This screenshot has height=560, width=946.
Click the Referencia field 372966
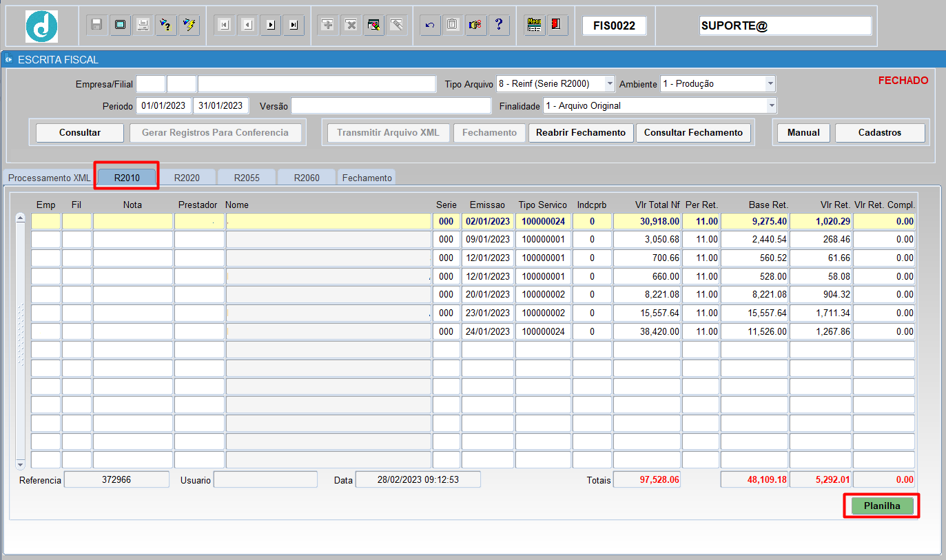tap(116, 479)
